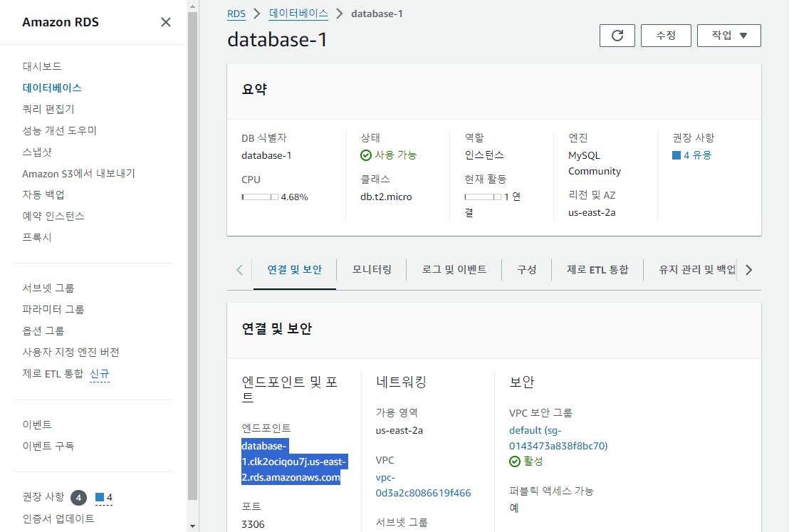
Task: Click the sidebar scrollbar up arrow
Action: click(x=192, y=6)
